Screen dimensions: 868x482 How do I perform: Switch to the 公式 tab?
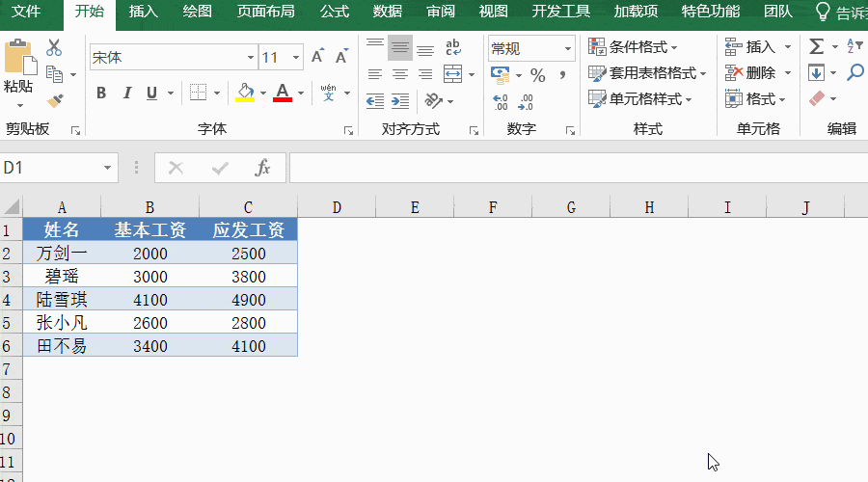335,11
